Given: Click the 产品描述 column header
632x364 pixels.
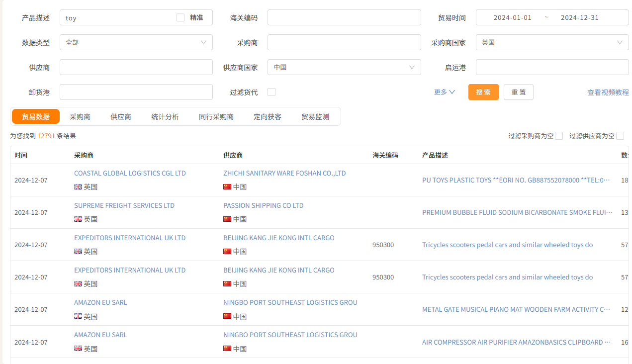Looking at the screenshot, I should pos(435,155).
